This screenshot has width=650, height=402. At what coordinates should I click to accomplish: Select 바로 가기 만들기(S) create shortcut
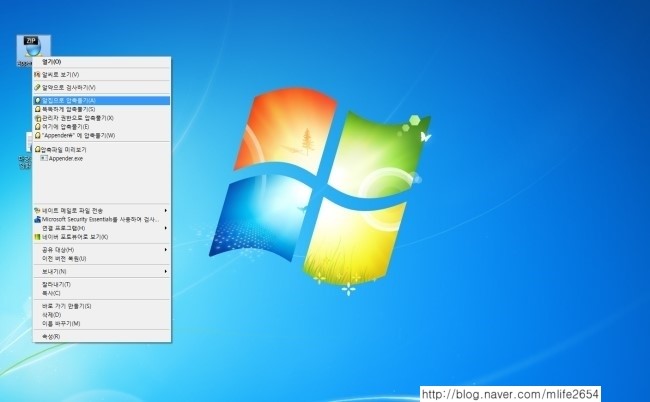[102, 306]
